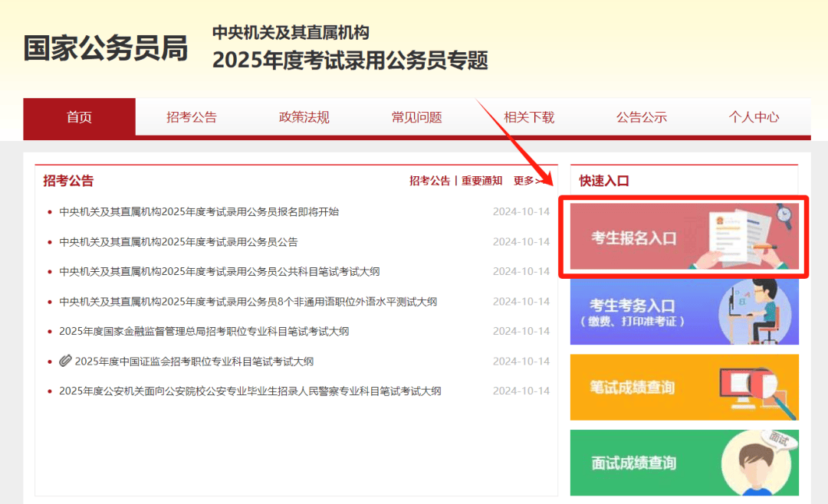
Task: Open the 政策法规 navigation tab
Action: 304,117
